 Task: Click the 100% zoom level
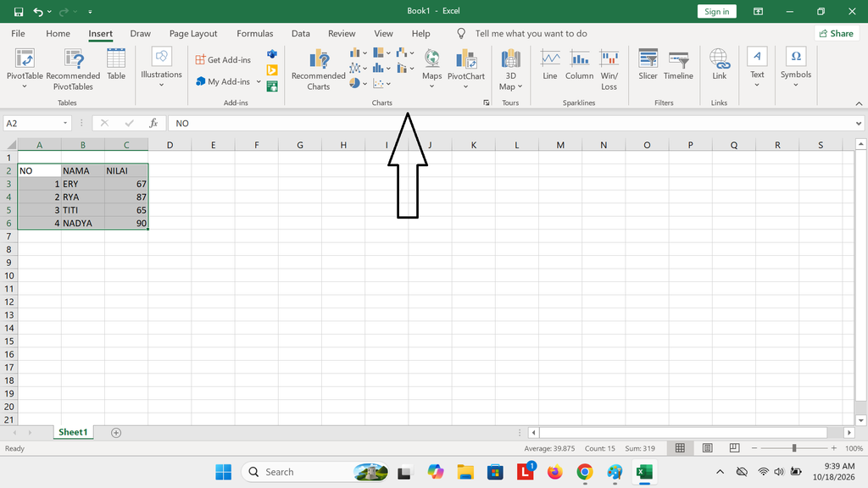click(854, 448)
